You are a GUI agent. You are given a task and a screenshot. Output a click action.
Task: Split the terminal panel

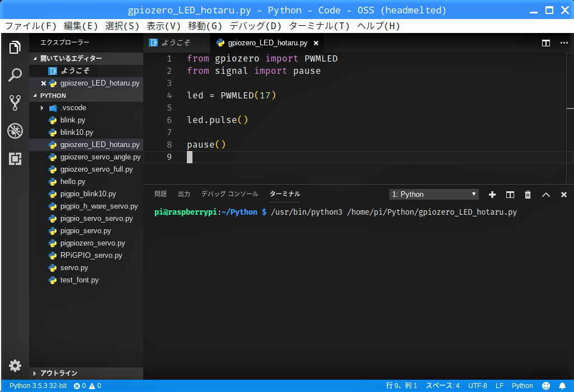(x=510, y=195)
